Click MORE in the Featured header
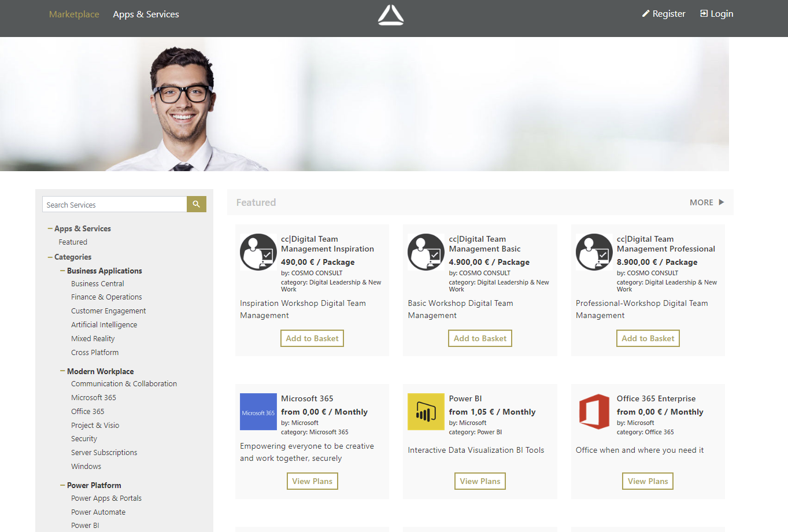Screen dimensions: 788x532 (x=706, y=202)
